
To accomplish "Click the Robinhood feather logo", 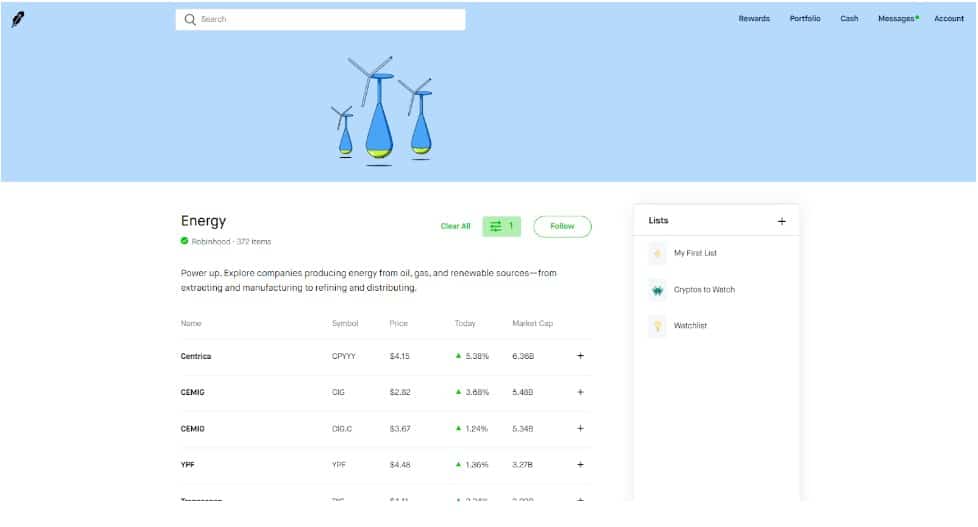I will [17, 19].
